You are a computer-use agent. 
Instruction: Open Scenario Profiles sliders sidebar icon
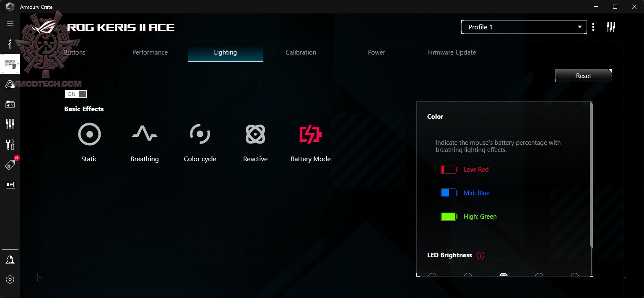click(x=10, y=124)
